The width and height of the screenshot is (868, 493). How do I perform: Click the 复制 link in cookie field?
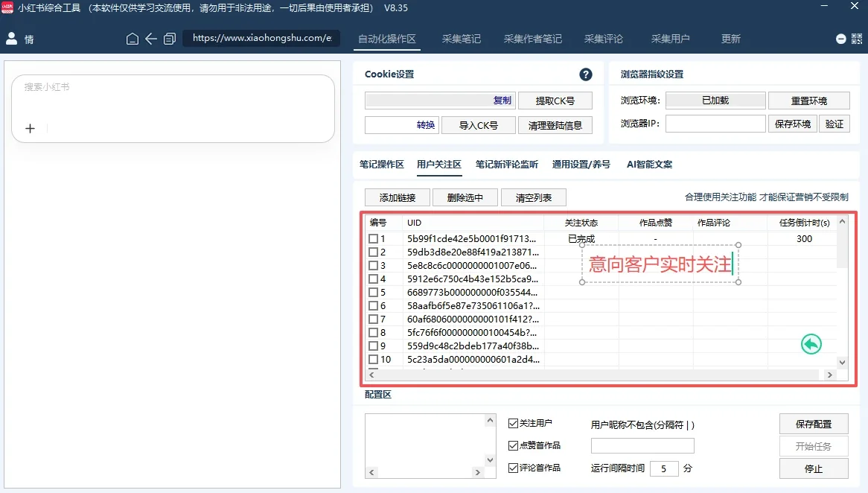tap(502, 101)
